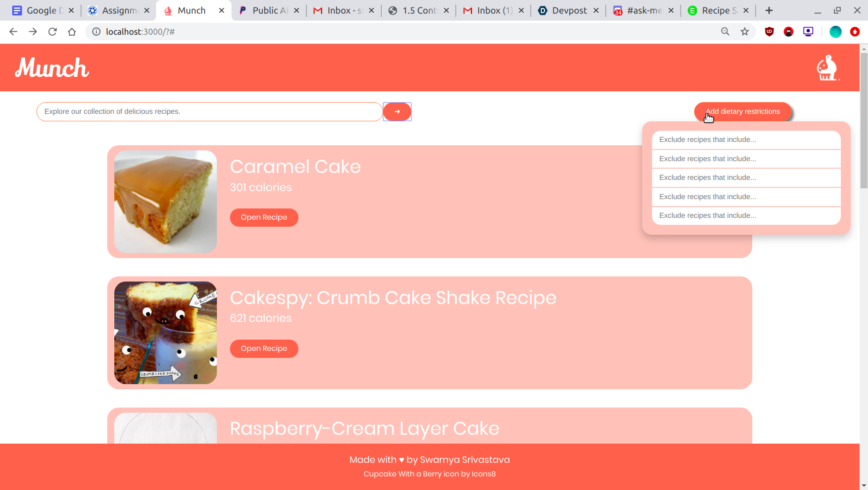Open Recipe for Caramel Cake
This screenshot has width=868, height=490.
264,217
